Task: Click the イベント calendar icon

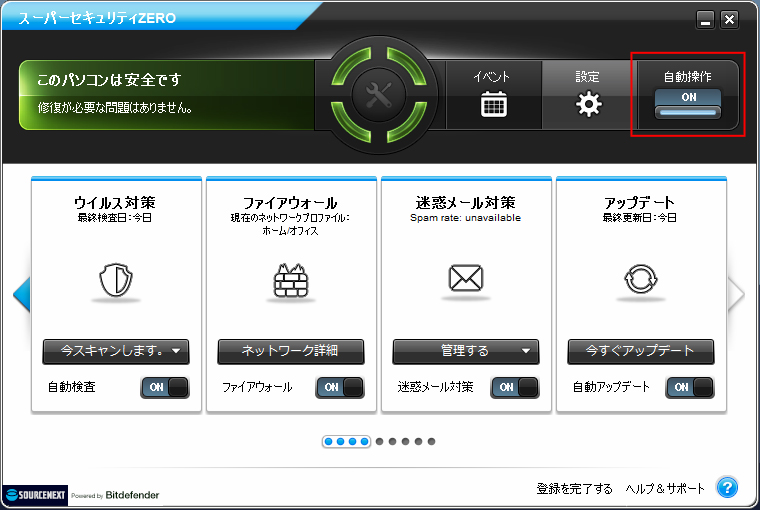Action: pyautogui.click(x=493, y=104)
